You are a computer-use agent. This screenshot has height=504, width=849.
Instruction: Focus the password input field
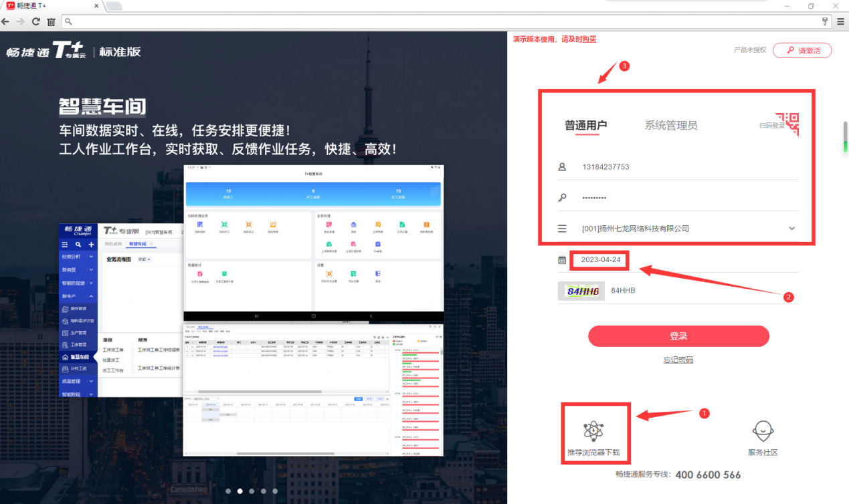[x=678, y=198]
